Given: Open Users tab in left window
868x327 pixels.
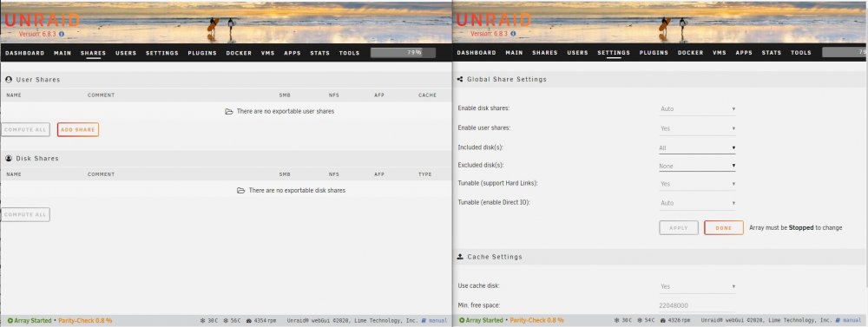Looking at the screenshot, I should point(126,53).
